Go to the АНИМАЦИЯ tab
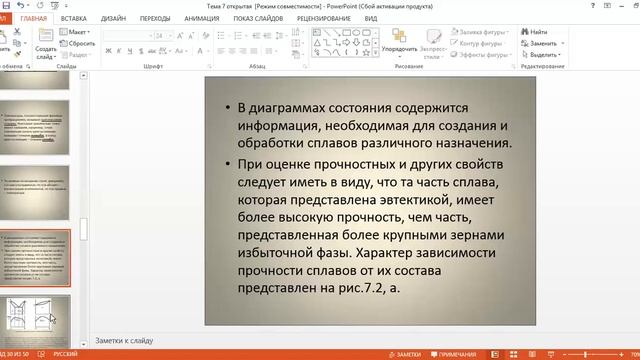640x360 pixels. click(202, 18)
